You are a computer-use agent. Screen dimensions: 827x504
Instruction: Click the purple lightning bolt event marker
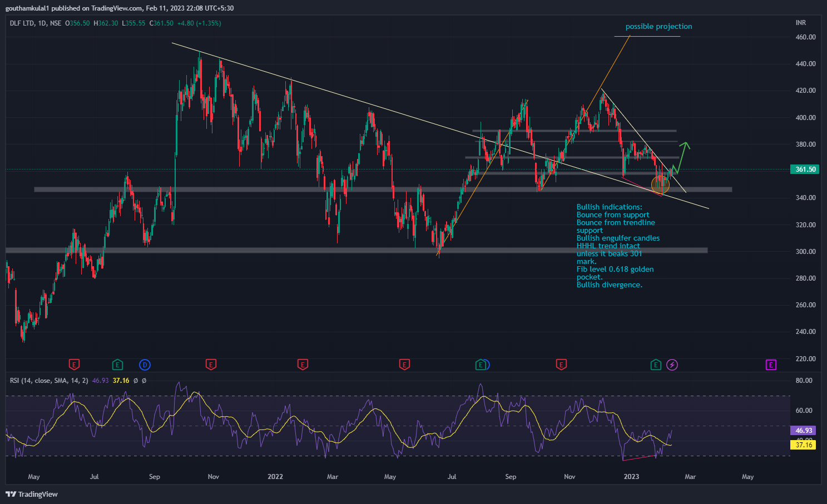[672, 365]
